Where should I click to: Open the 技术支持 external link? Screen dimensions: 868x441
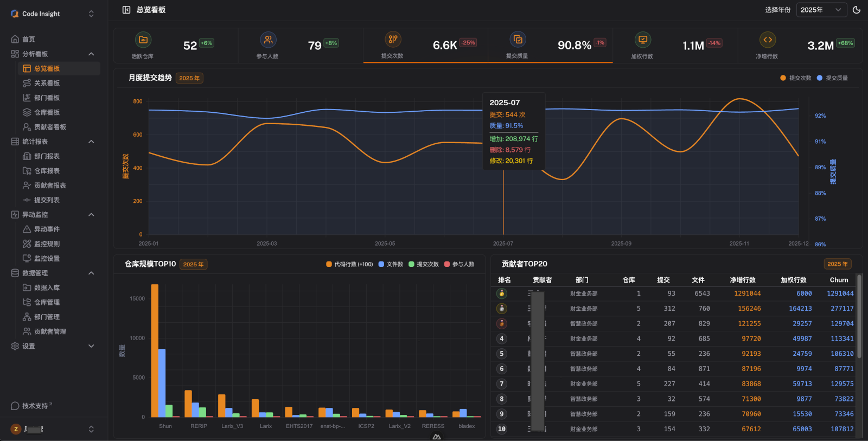click(x=35, y=406)
